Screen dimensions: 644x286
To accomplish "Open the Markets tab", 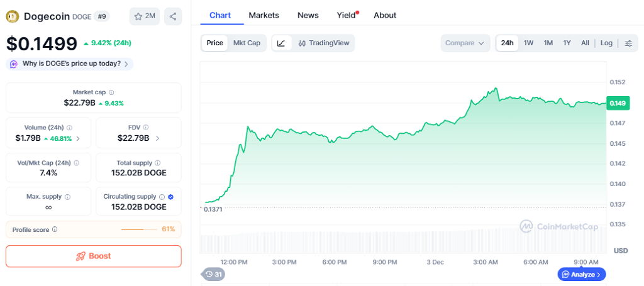I will point(264,16).
